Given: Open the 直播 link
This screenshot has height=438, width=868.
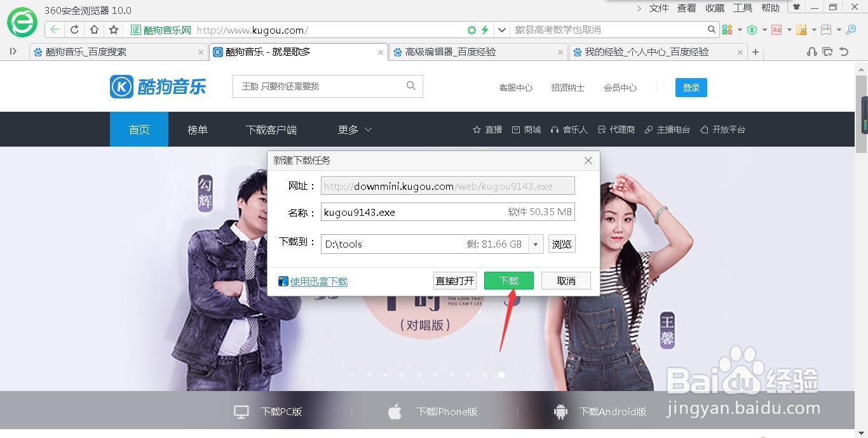Looking at the screenshot, I should [x=487, y=129].
